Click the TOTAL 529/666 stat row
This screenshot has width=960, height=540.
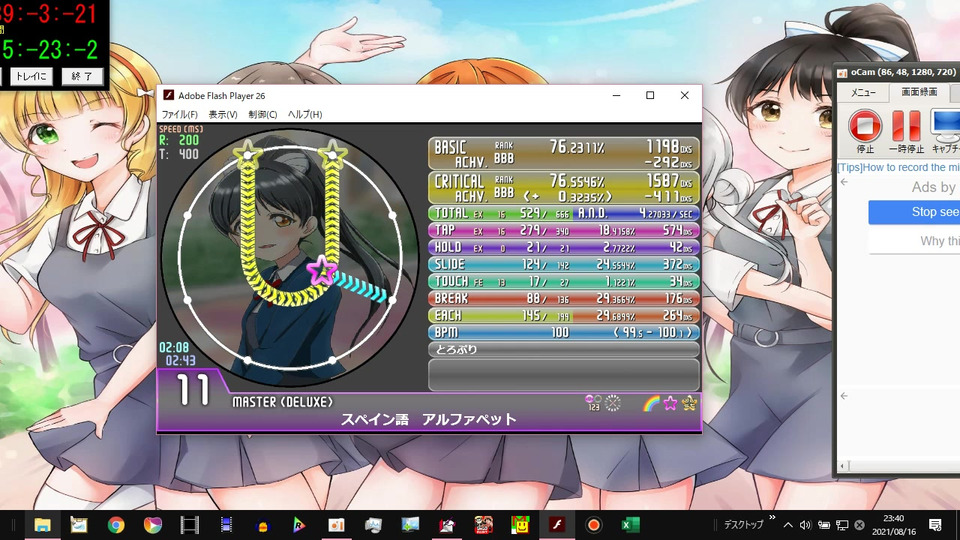click(564, 214)
